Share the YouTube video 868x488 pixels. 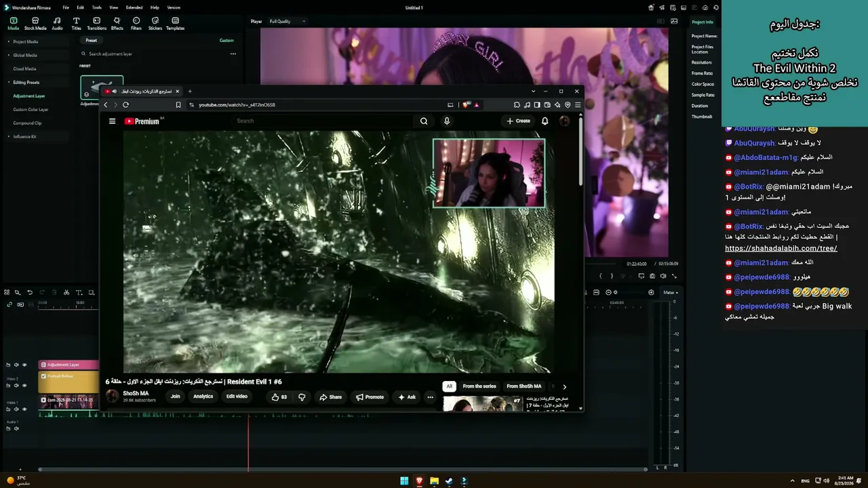331,397
